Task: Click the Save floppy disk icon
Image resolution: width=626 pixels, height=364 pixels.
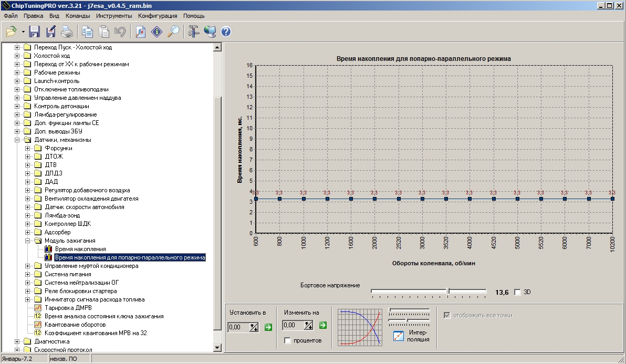Action: pyautogui.click(x=35, y=32)
